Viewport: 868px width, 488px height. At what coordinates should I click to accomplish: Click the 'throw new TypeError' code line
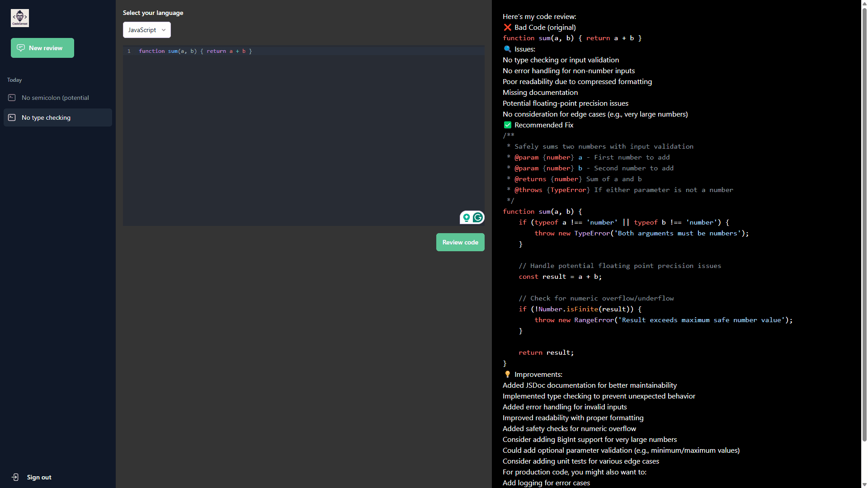(642, 234)
